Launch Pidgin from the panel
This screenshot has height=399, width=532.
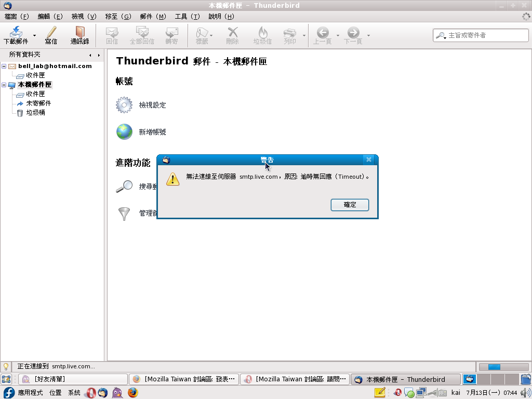[x=117, y=393]
